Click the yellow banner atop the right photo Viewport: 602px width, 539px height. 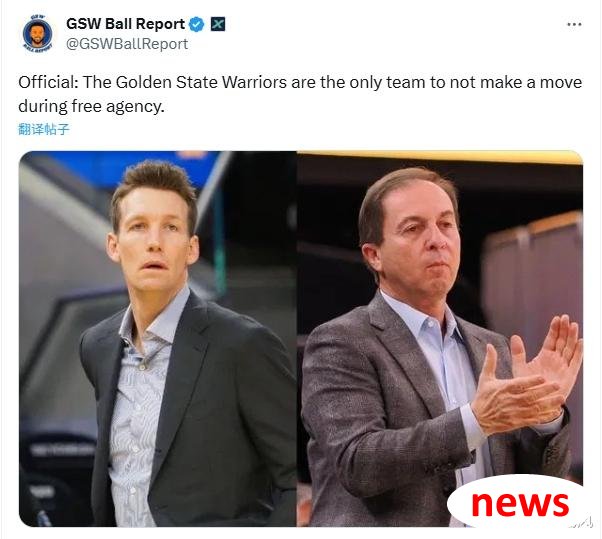point(440,157)
